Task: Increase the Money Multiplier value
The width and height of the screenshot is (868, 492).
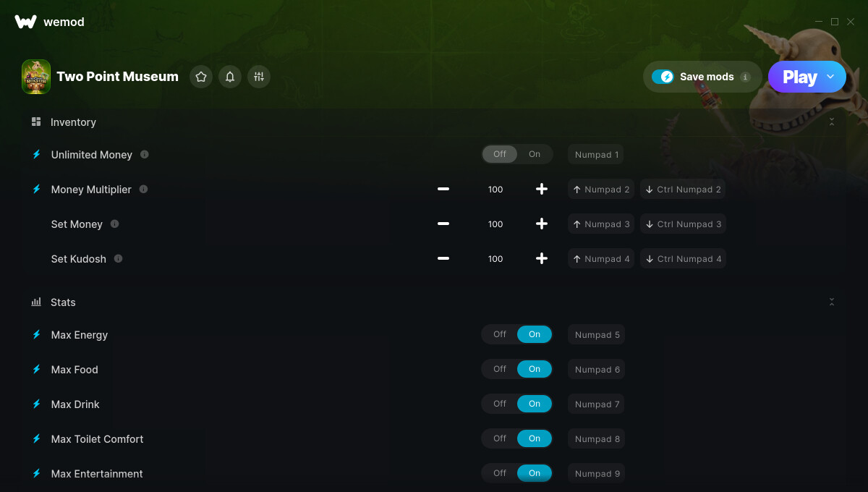Action: [x=541, y=189]
